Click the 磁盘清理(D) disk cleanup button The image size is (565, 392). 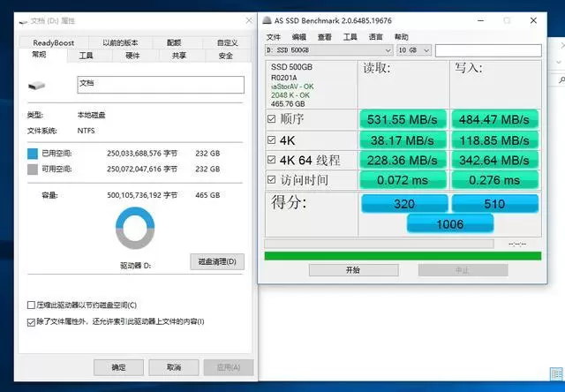[x=217, y=261]
